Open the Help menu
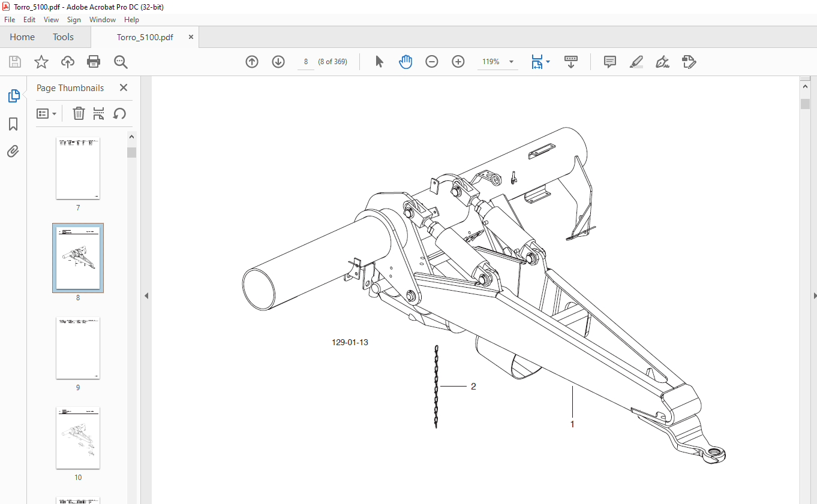 click(131, 20)
